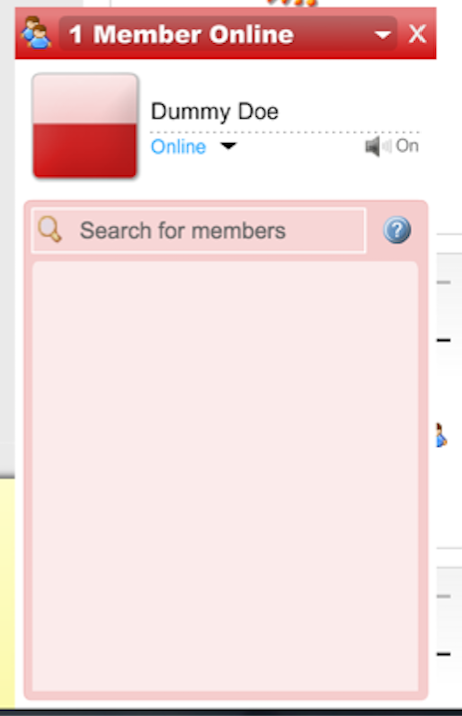Open the status dropdown arrow beside Online

tap(228, 146)
